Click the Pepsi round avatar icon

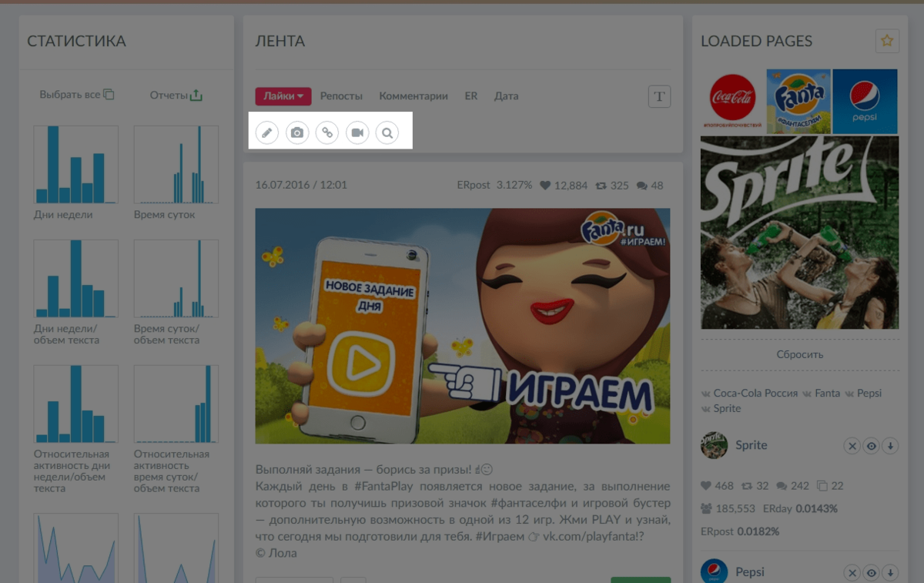tap(715, 571)
